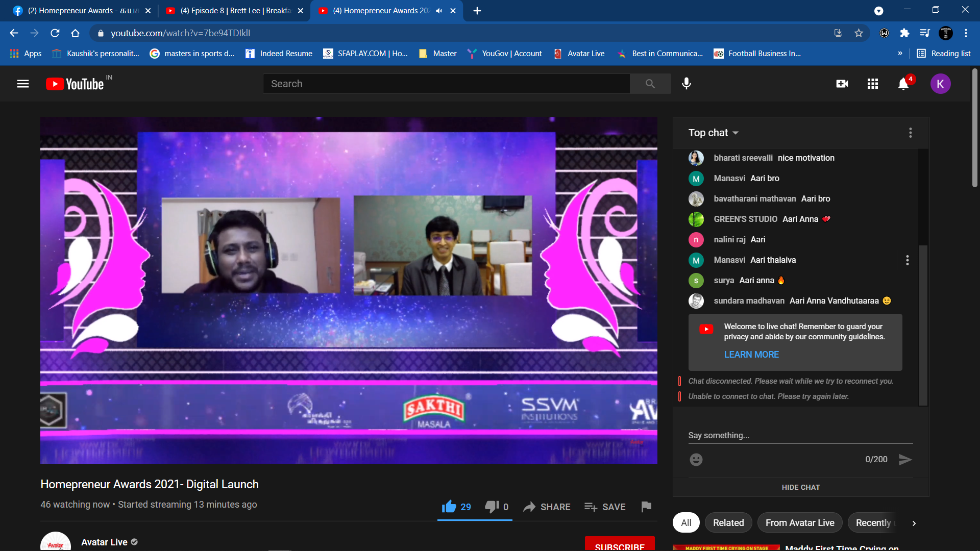Click the live video player
The image size is (980, 551).
(x=349, y=290)
